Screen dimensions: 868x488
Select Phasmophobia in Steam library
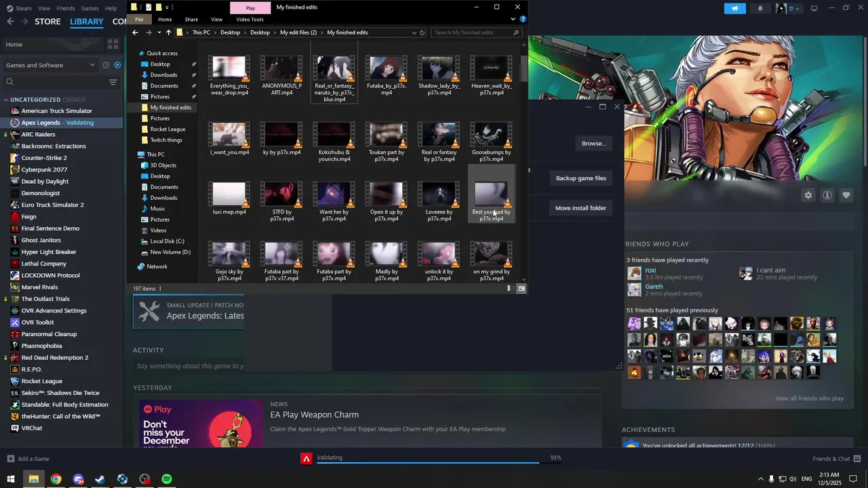(x=41, y=346)
